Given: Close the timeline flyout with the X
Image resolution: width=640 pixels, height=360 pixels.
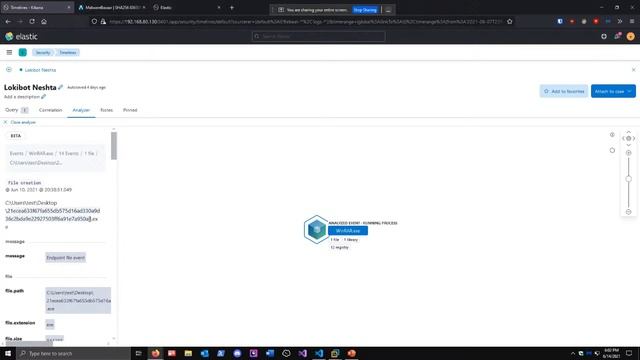Looking at the screenshot, I should 633,70.
